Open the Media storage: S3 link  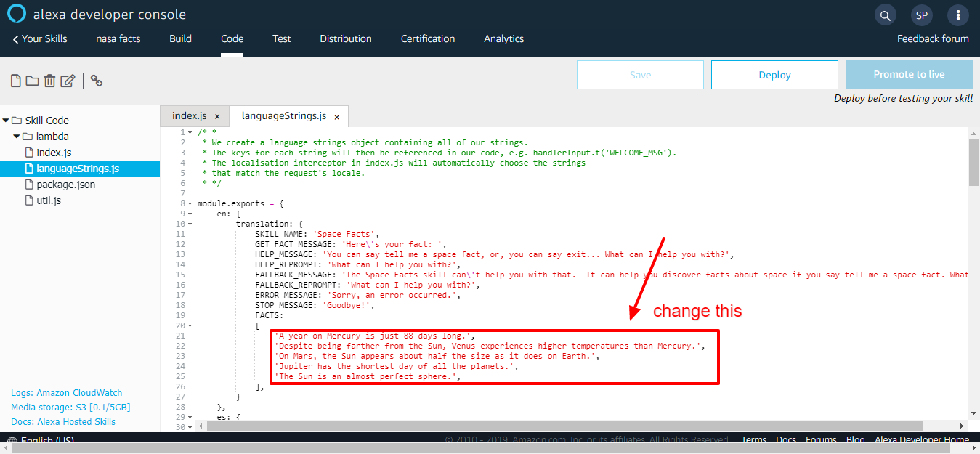click(x=70, y=407)
